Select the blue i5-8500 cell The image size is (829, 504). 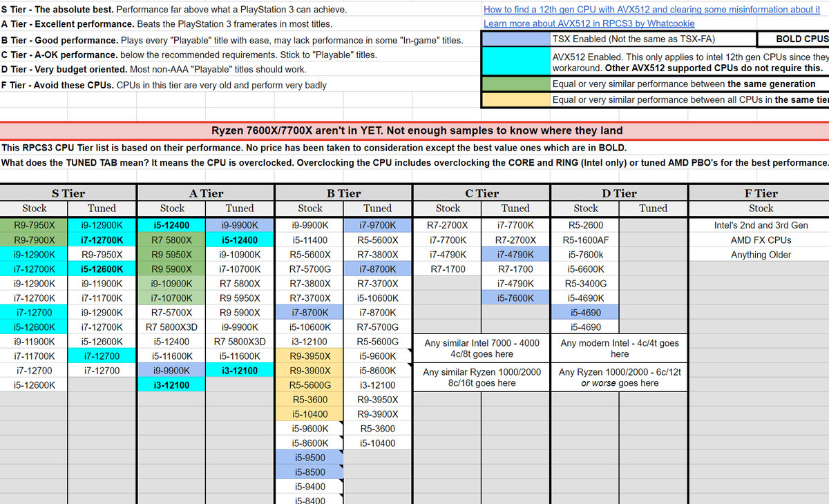click(309, 472)
